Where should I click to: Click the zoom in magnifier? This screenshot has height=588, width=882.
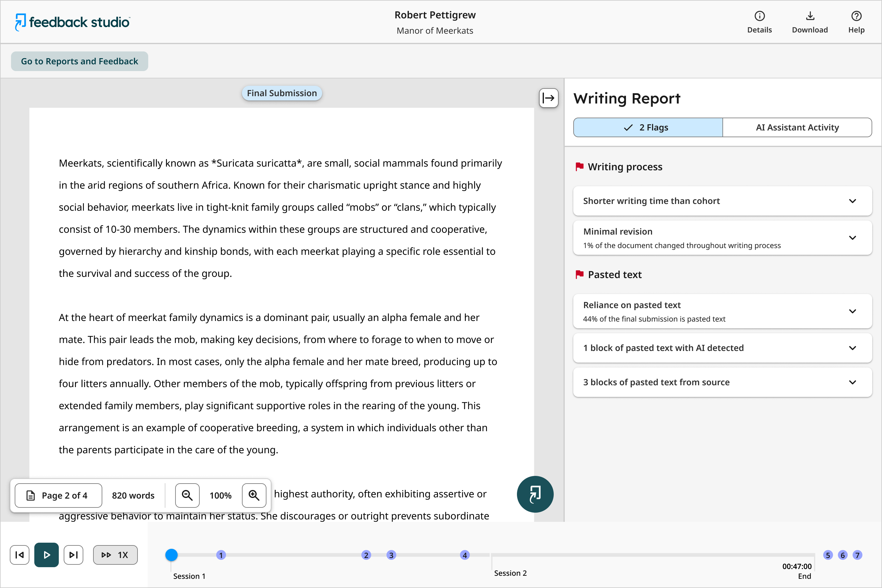(254, 496)
